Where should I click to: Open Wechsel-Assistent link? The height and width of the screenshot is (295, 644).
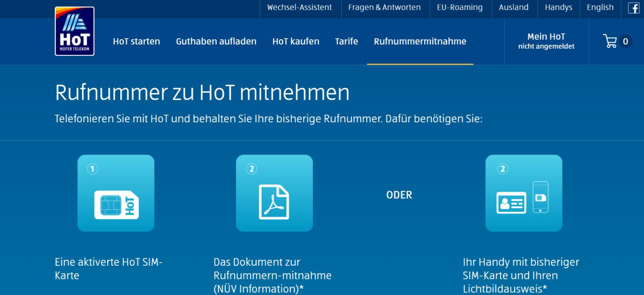pyautogui.click(x=299, y=8)
